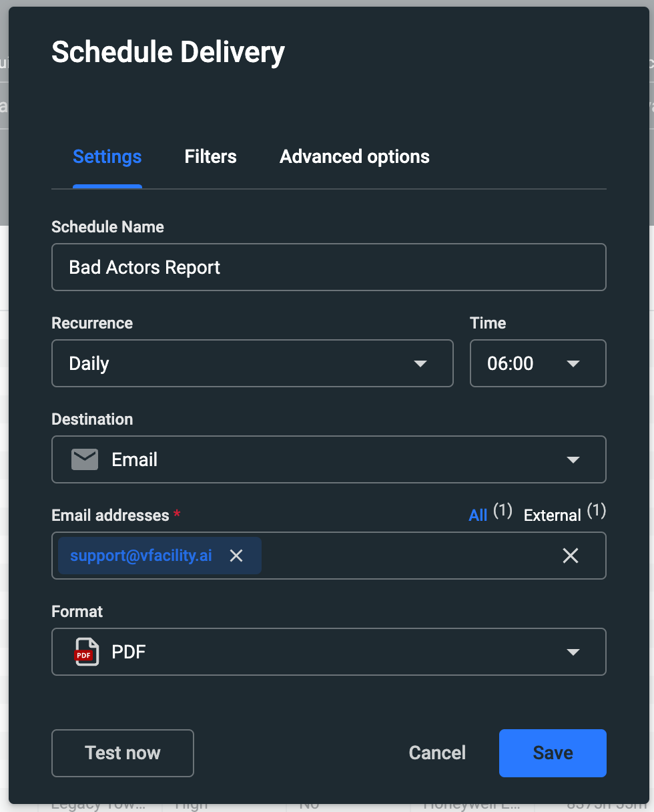Screen dimensions: 654x812
Task: Open the Time dropdown showing 06:00
Action: 538,364
